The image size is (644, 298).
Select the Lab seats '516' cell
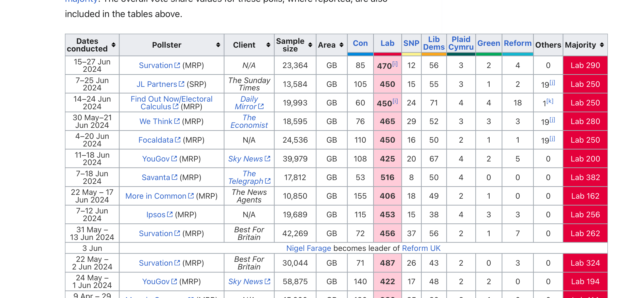tap(387, 177)
